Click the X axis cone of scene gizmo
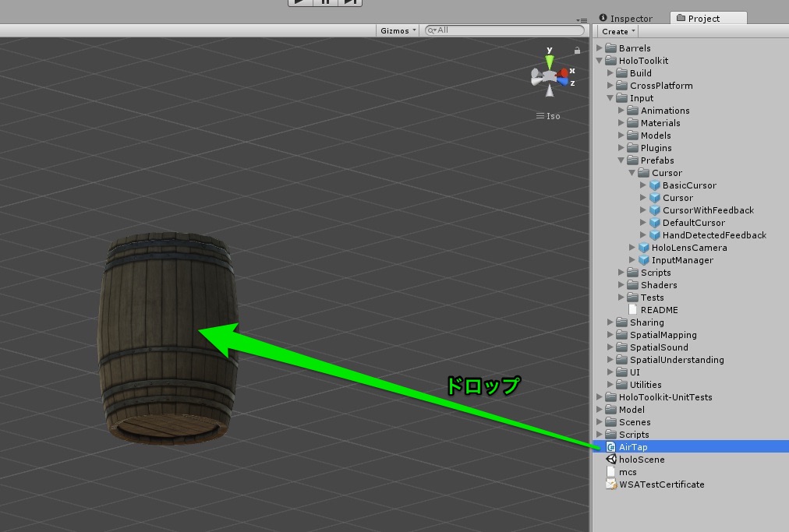 (x=562, y=73)
